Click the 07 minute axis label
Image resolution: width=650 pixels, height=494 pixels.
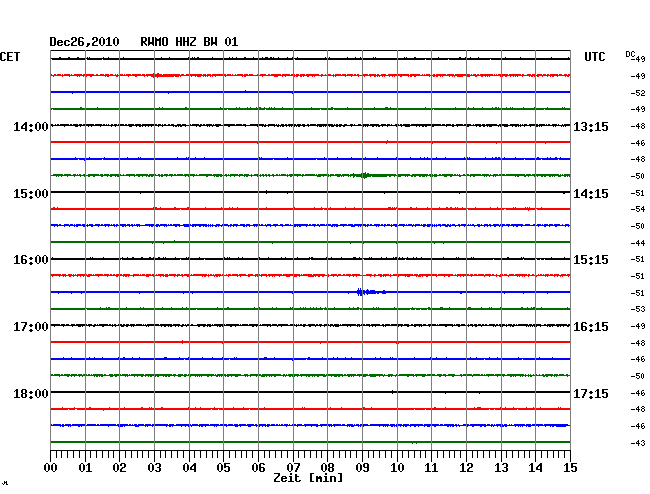[x=293, y=468]
